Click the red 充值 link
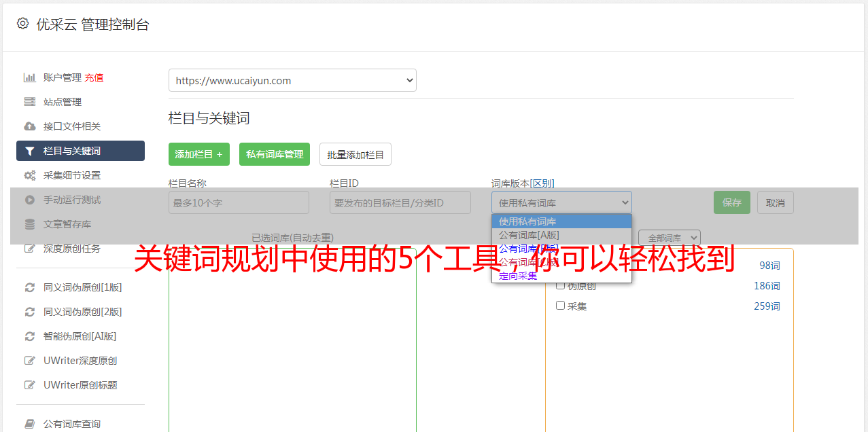The height and width of the screenshot is (432, 868). [94, 77]
